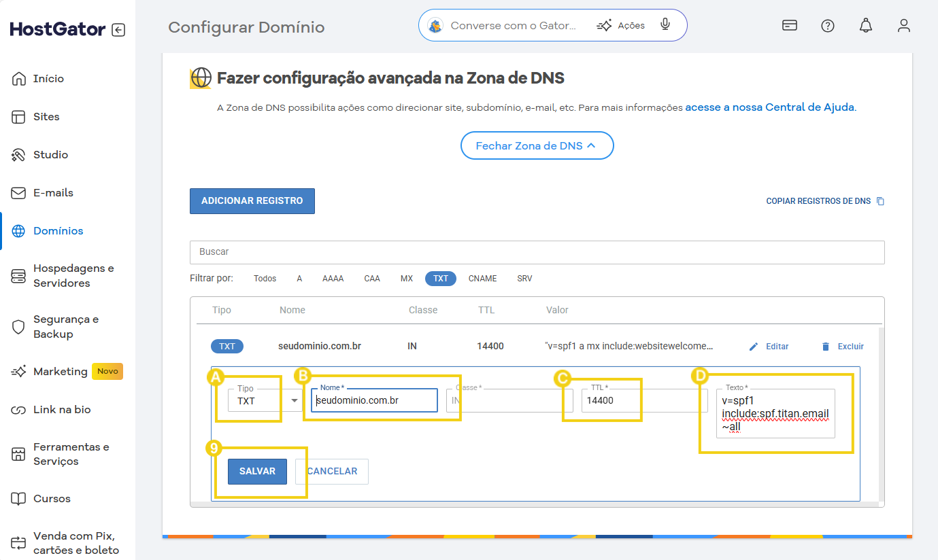The width and height of the screenshot is (938, 560).
Task: Collapse the HostGator sidebar arrow icon
Action: coord(118,30)
